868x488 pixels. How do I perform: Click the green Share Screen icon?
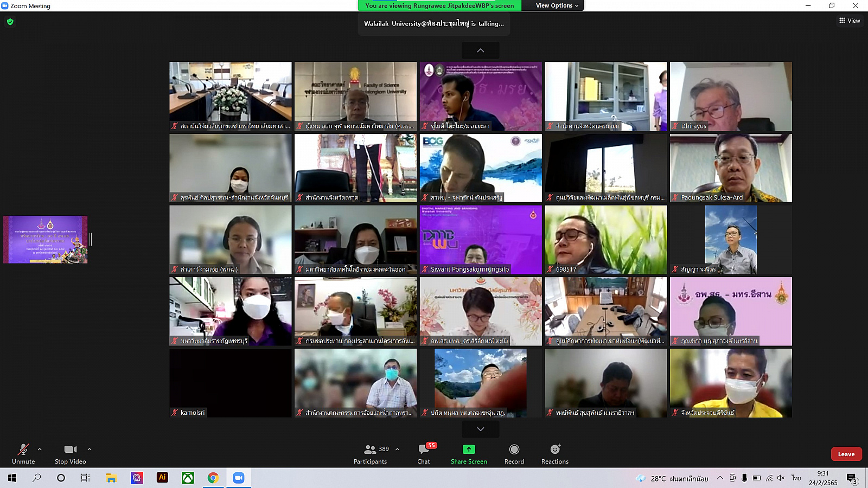pos(469,450)
